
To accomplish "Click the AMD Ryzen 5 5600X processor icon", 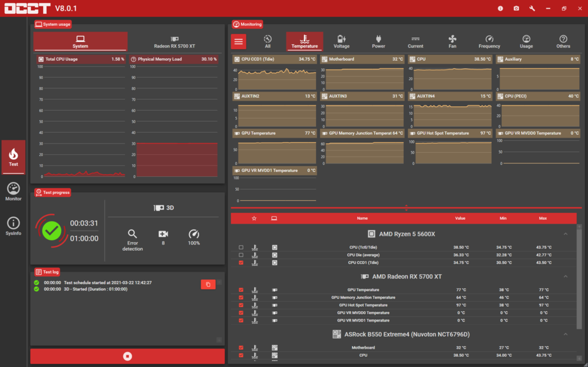I will click(x=371, y=234).
